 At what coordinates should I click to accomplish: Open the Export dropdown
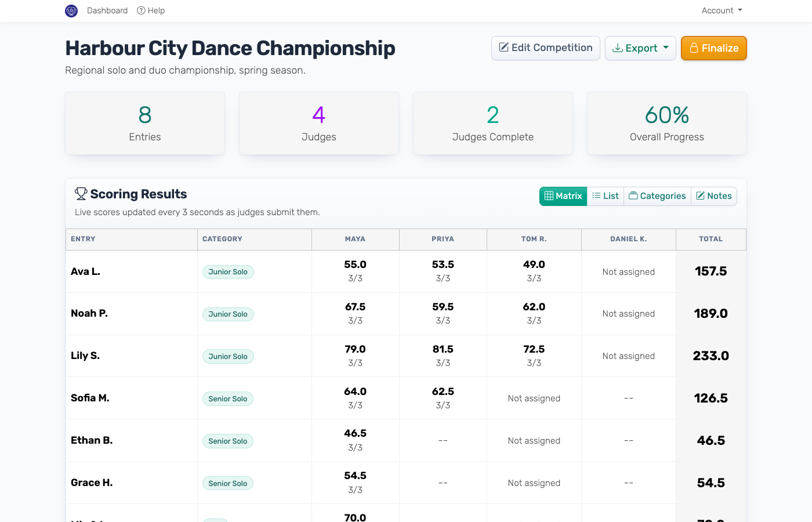pos(640,48)
